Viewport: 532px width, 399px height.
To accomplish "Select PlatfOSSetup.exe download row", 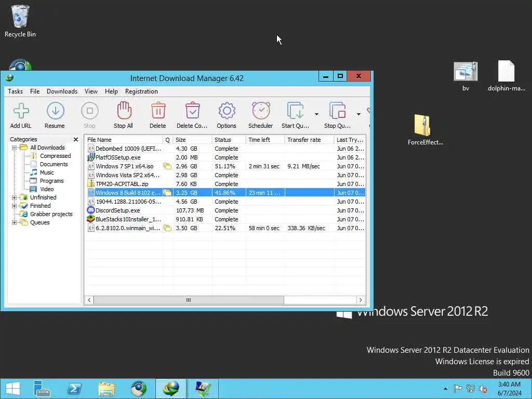I will [225, 157].
